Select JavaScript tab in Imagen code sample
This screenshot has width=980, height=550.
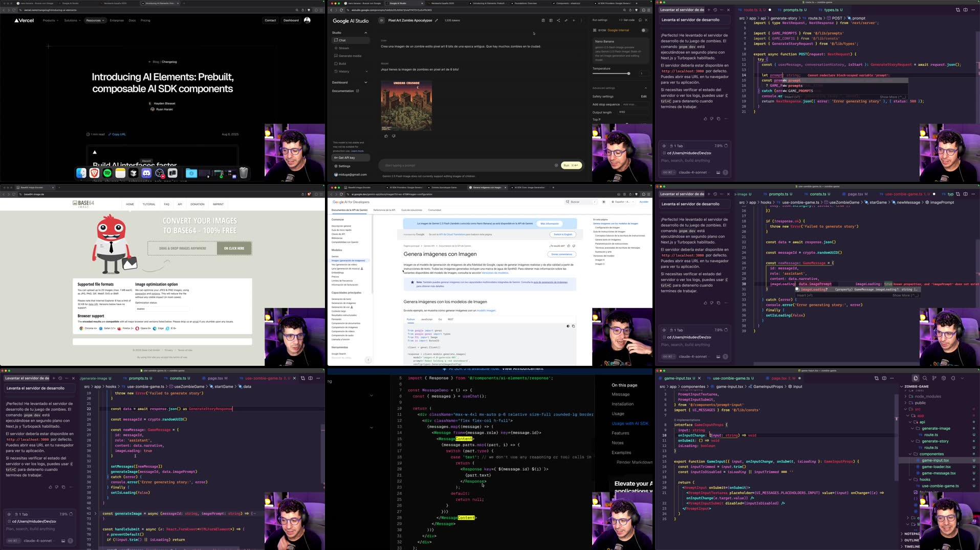426,319
